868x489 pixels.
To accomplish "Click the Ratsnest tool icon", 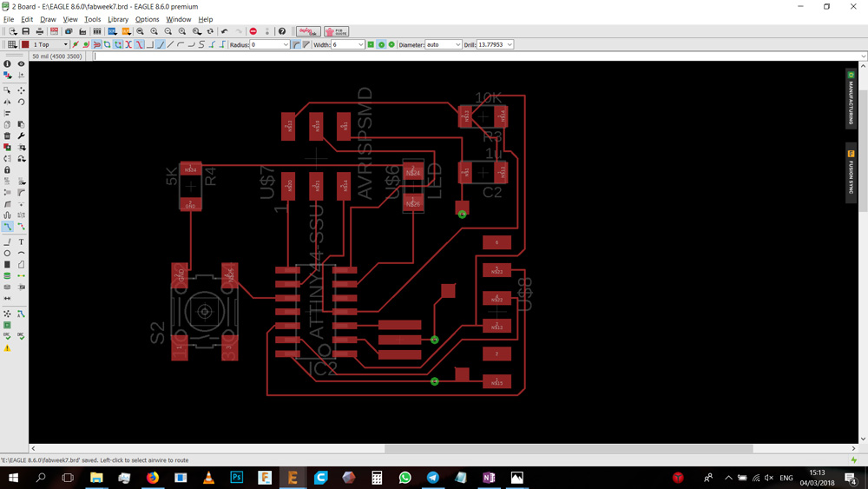I will [7, 314].
